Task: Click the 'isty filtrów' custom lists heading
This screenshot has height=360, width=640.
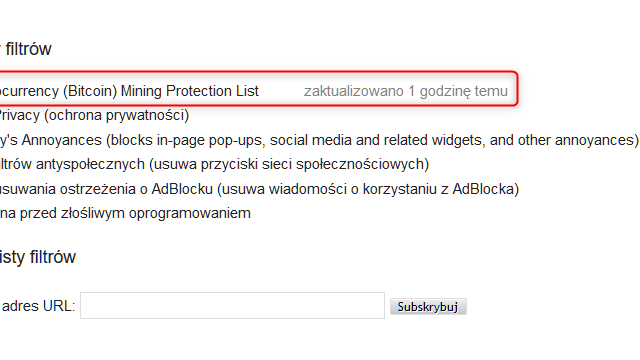Action: [x=38, y=257]
